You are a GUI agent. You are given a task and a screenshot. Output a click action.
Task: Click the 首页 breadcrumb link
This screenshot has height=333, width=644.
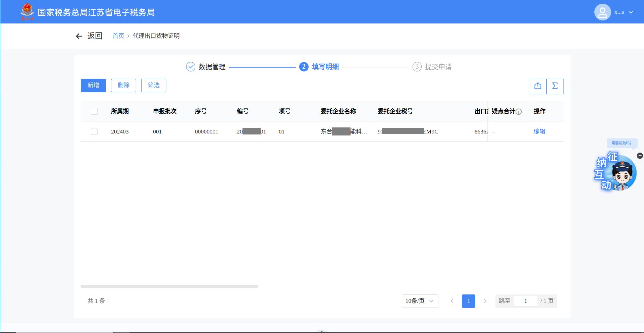[x=118, y=36]
